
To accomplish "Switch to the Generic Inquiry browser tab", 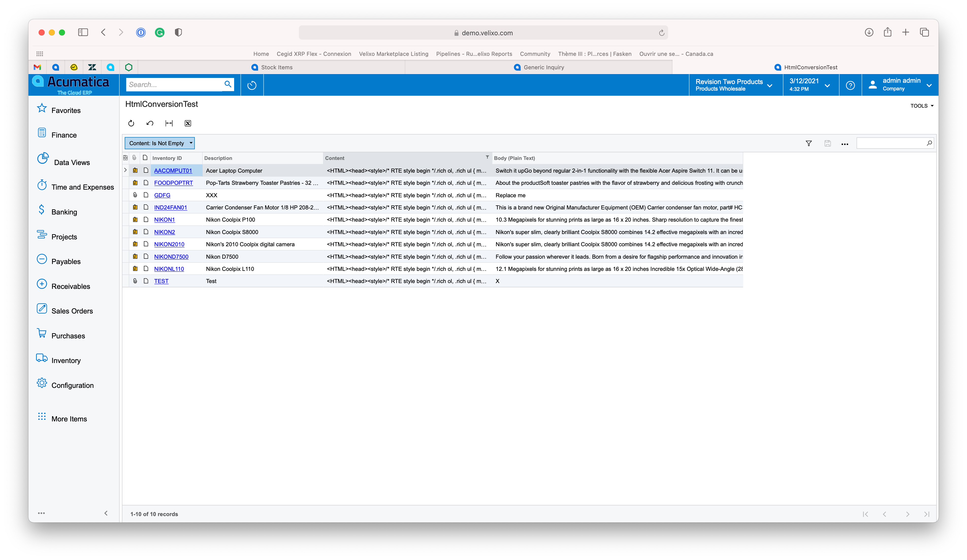I will click(x=539, y=67).
